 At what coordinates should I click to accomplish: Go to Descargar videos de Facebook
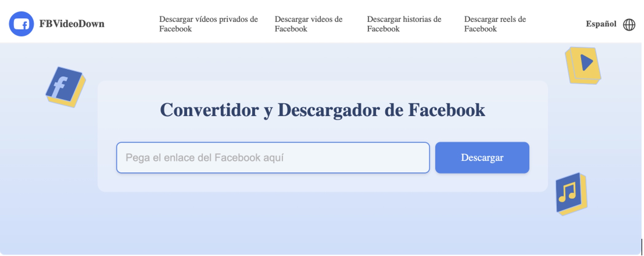pyautogui.click(x=308, y=24)
